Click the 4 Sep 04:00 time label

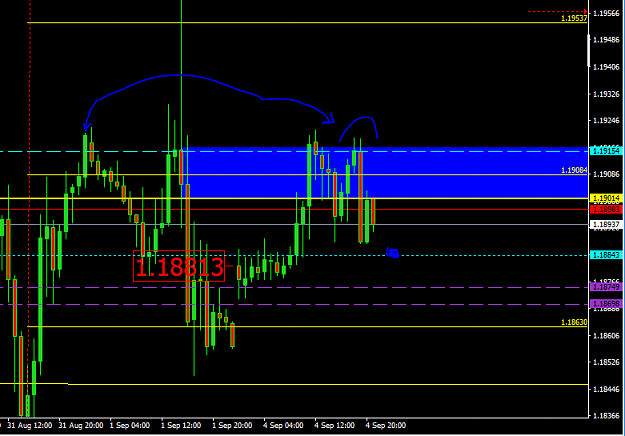pos(283,426)
